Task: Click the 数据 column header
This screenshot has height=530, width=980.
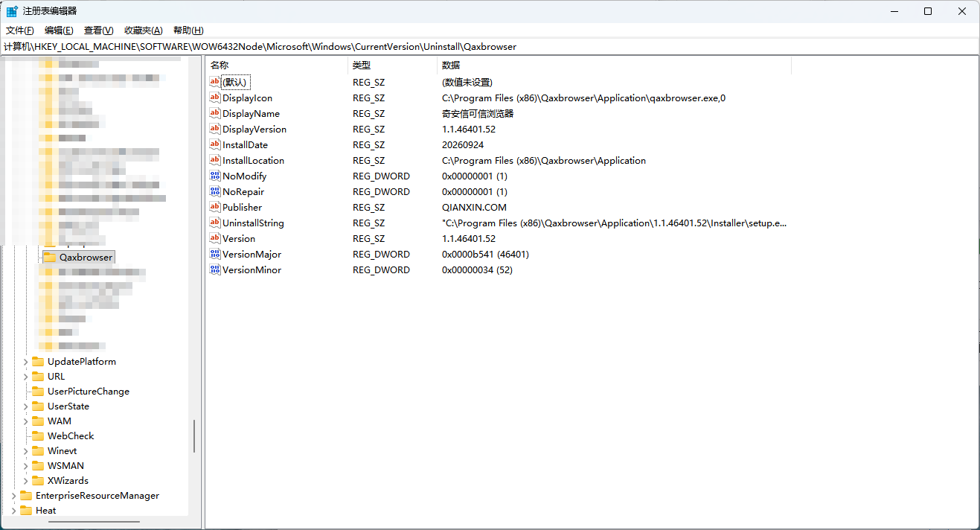Action: click(x=614, y=65)
